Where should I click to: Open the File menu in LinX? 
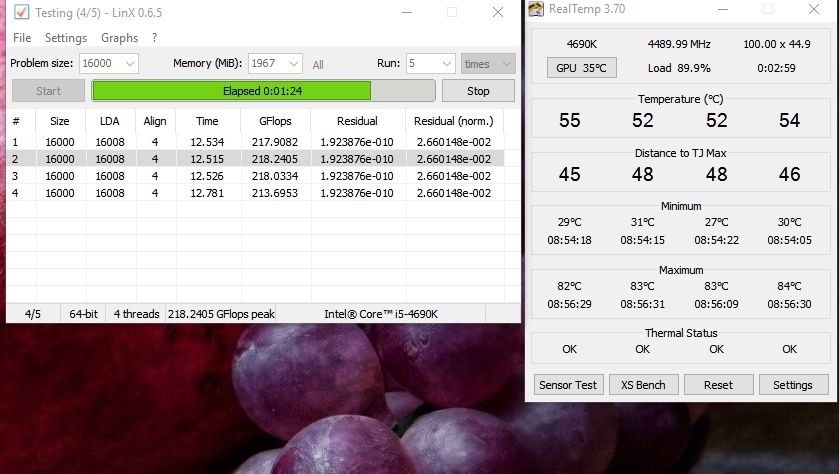click(x=22, y=38)
